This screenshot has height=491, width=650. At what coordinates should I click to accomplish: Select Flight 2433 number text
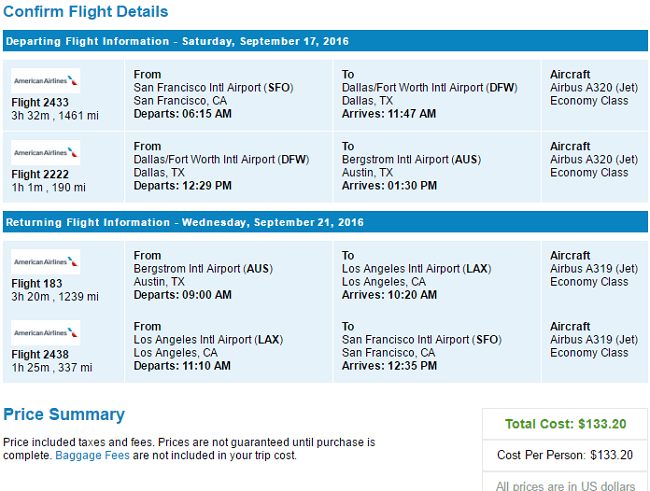click(x=40, y=102)
